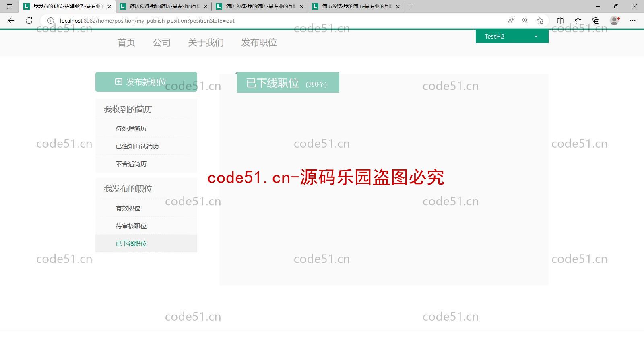
Task: Open tab actions menu icon
Action: [10, 6]
